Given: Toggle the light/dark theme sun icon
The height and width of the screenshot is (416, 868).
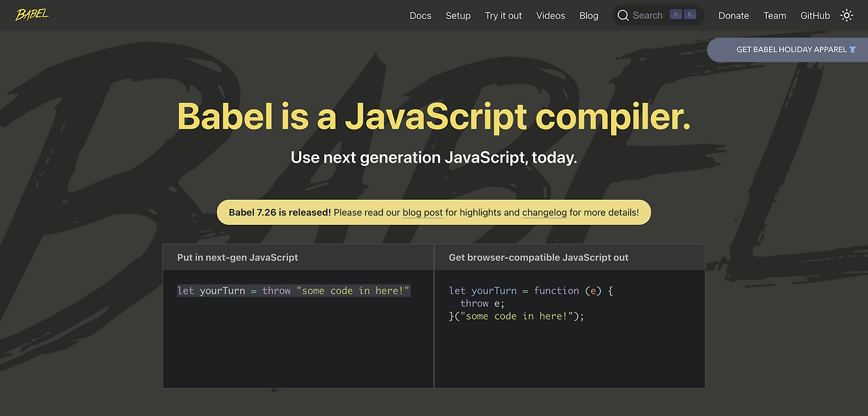Looking at the screenshot, I should tap(846, 15).
